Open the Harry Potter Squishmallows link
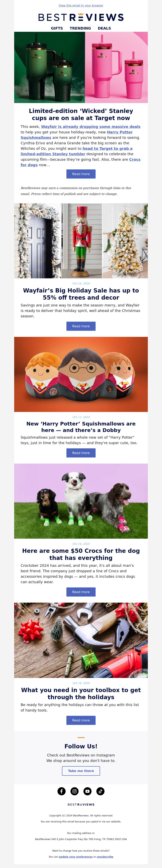Screen dimensions: 162x868 [77, 135]
